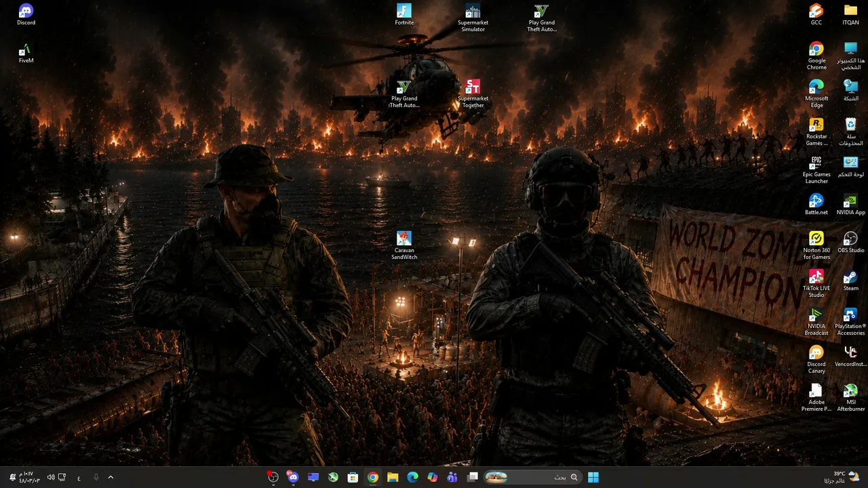Open Task View from the taskbar
This screenshot has height=488, width=868.
(473, 477)
